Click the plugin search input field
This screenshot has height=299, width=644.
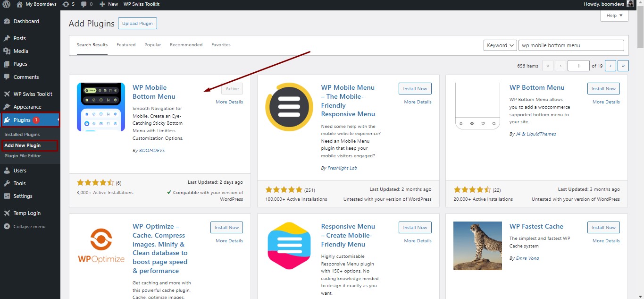571,45
